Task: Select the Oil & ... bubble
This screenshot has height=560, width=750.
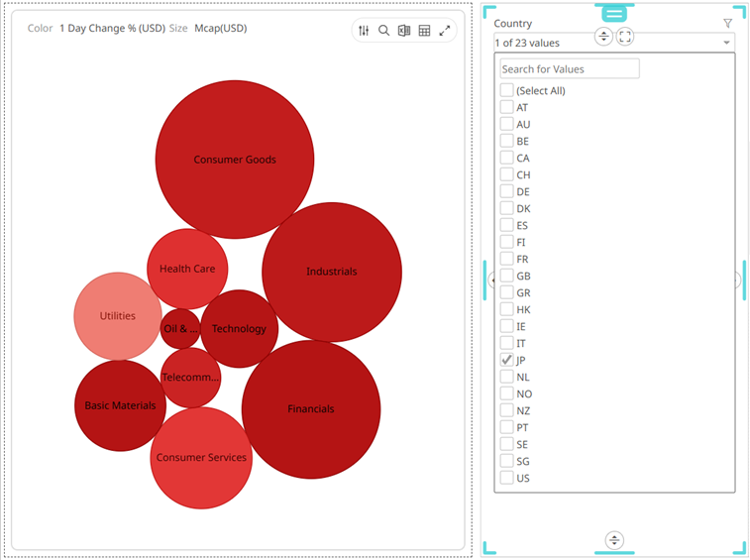Action: 180,329
